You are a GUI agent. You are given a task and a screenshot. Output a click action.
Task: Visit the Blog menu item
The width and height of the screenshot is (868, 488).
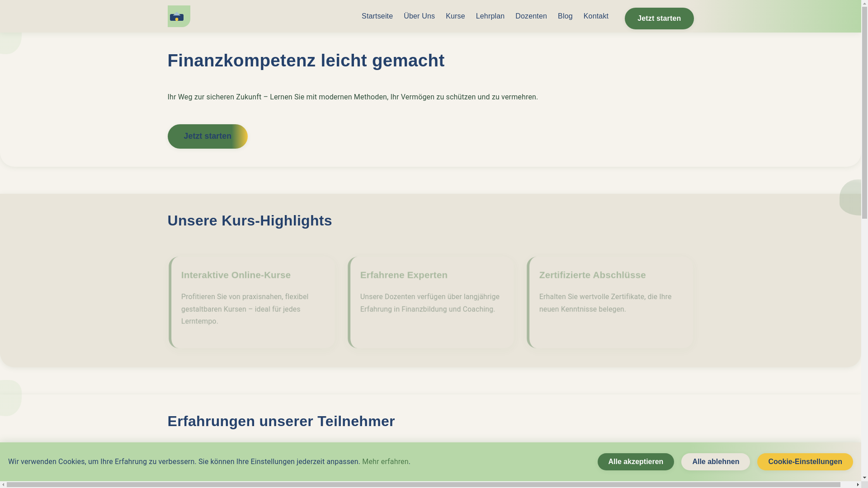coord(565,16)
